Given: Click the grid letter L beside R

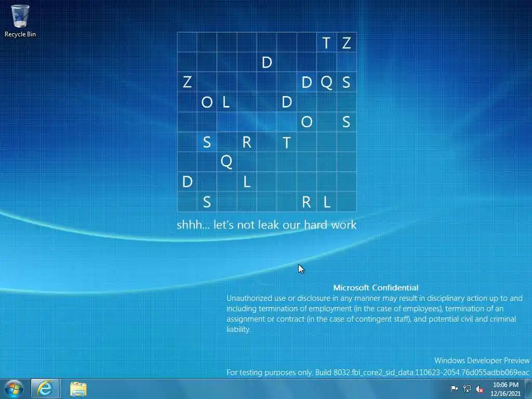Looking at the screenshot, I should [x=326, y=202].
